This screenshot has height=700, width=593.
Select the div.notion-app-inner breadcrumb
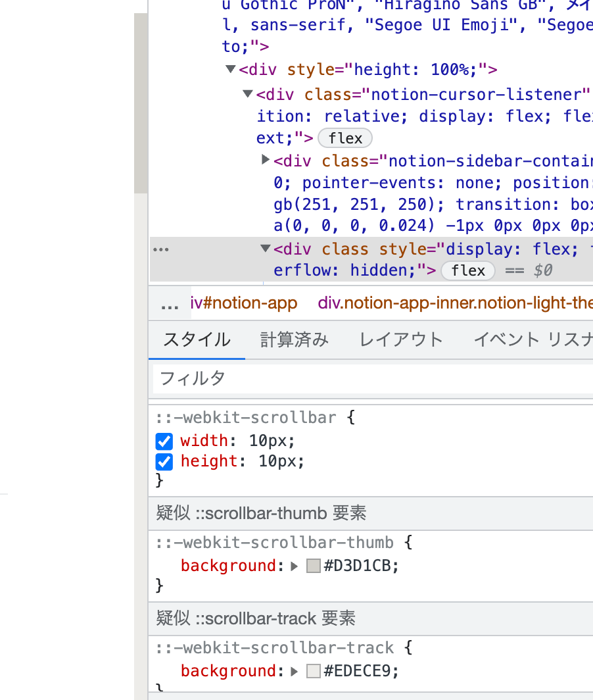[455, 303]
